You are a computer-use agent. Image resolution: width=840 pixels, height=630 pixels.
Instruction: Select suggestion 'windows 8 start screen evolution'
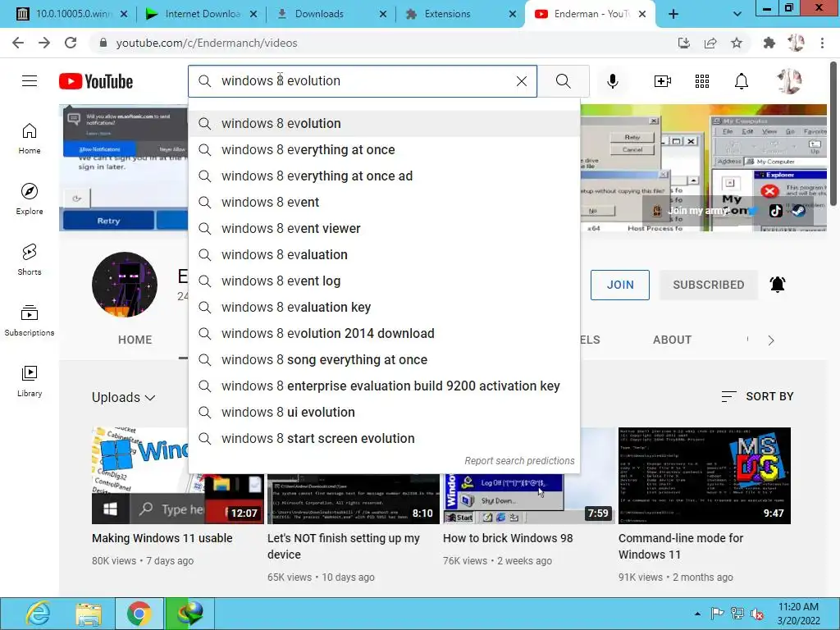[384, 438]
